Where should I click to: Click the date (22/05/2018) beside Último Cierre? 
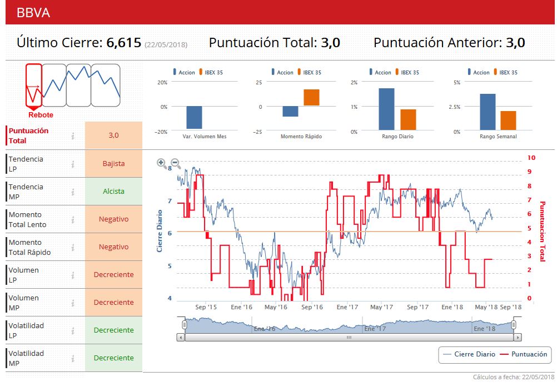point(166,45)
